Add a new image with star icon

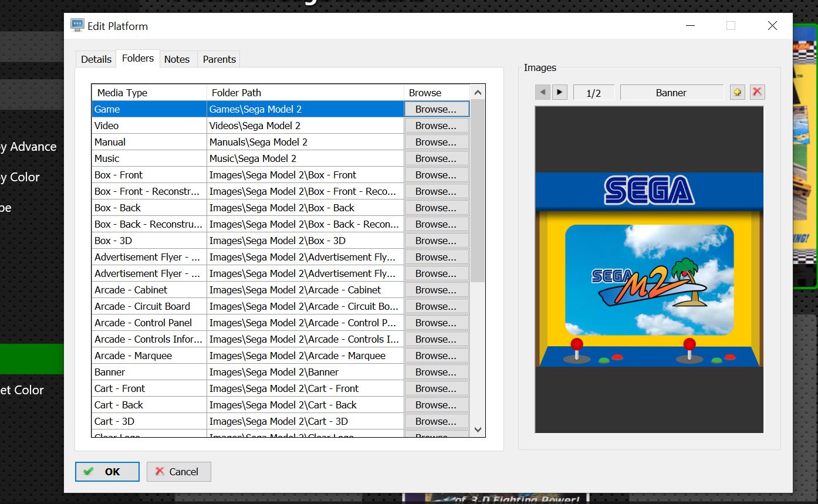(738, 92)
